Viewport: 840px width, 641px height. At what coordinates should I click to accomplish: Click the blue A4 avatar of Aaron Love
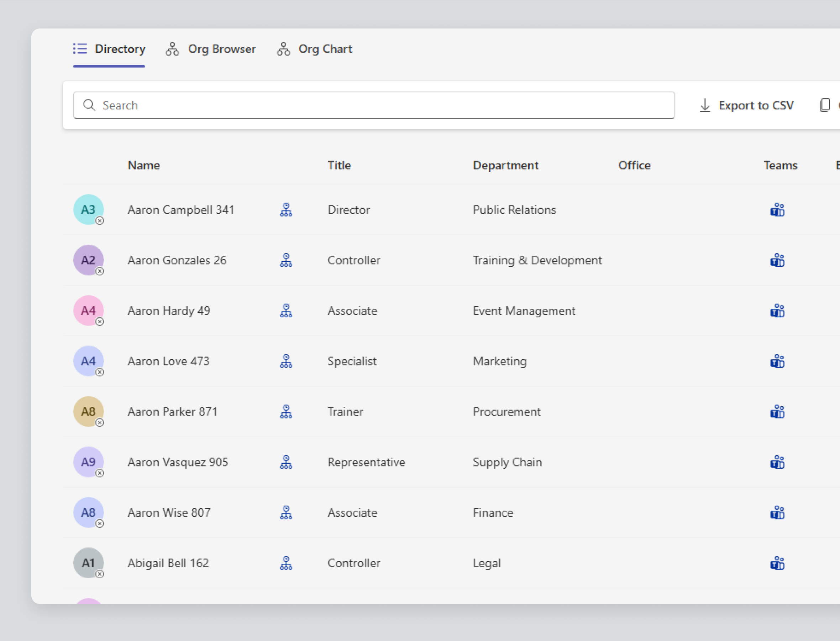tap(89, 361)
